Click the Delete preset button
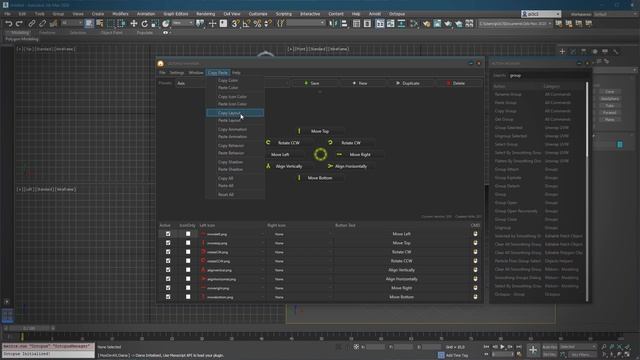Image resolution: width=640 pixels, height=360 pixels. 458,83
